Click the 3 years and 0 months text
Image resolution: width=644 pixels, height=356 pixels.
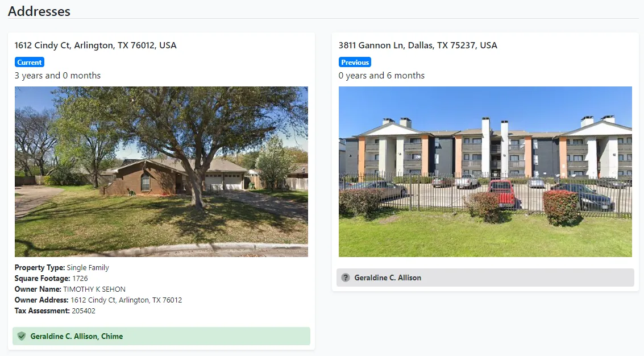57,76
